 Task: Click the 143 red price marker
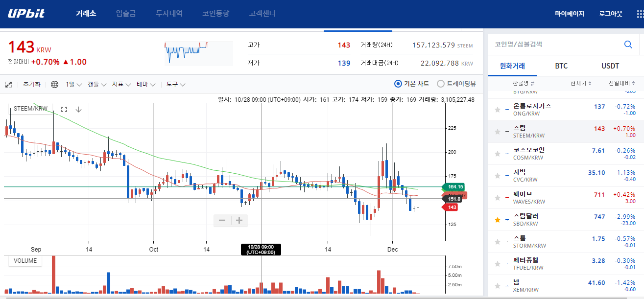pos(450,207)
